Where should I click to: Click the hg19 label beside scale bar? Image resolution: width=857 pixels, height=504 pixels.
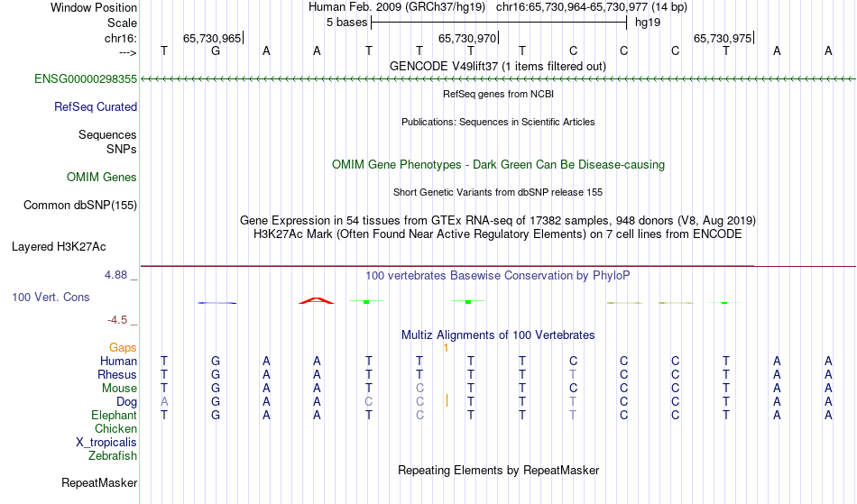click(x=648, y=23)
